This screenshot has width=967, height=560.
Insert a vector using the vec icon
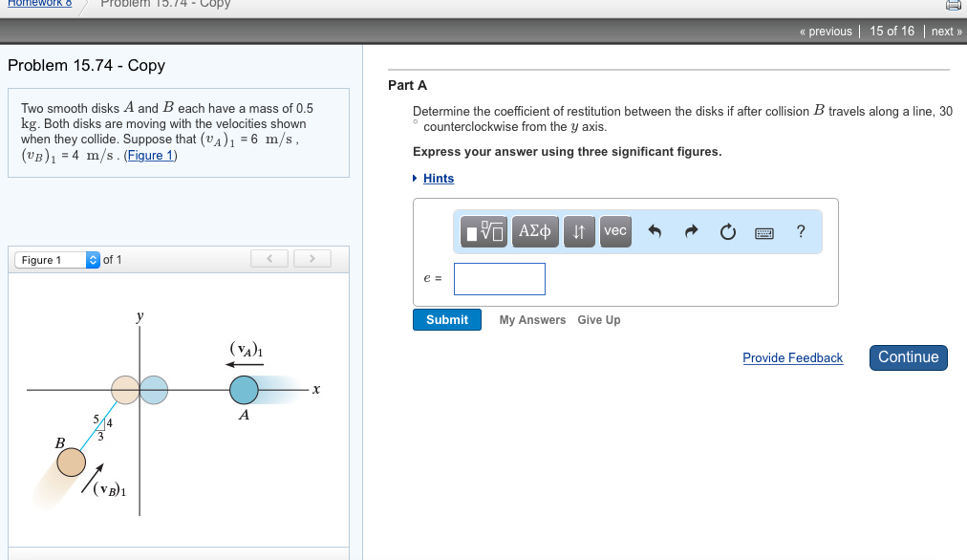tap(615, 231)
